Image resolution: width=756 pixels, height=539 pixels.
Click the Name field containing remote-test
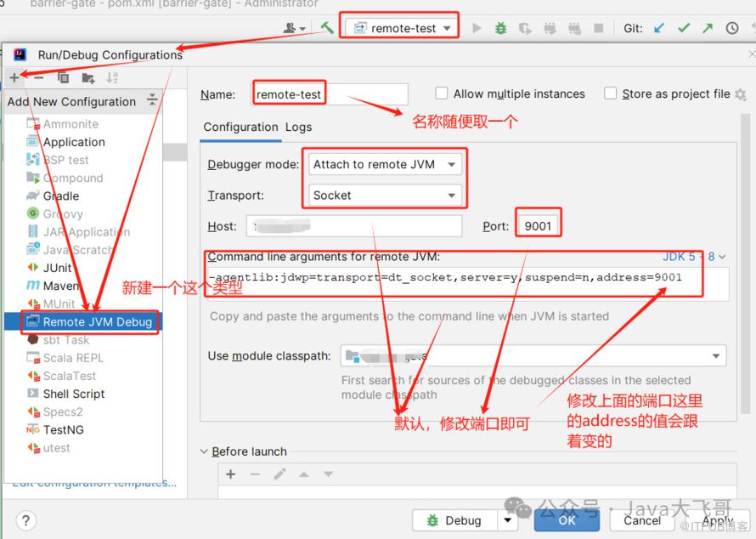tap(330, 94)
